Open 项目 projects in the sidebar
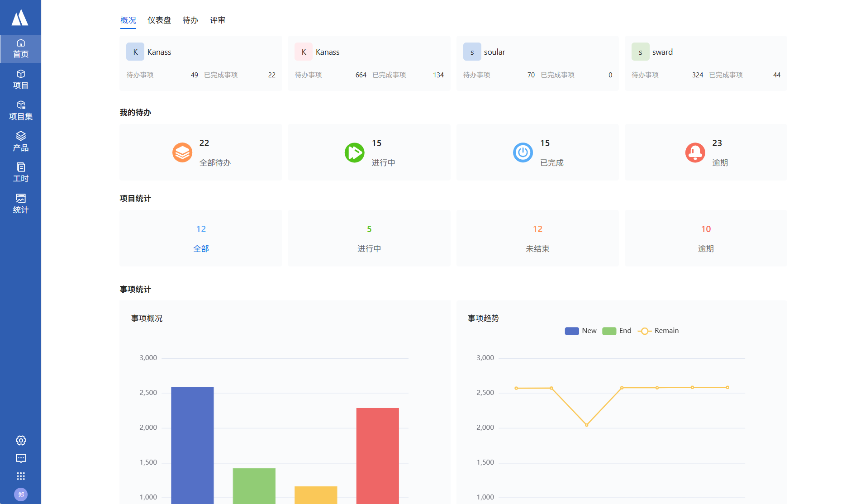This screenshot has height=504, width=865. (20, 80)
